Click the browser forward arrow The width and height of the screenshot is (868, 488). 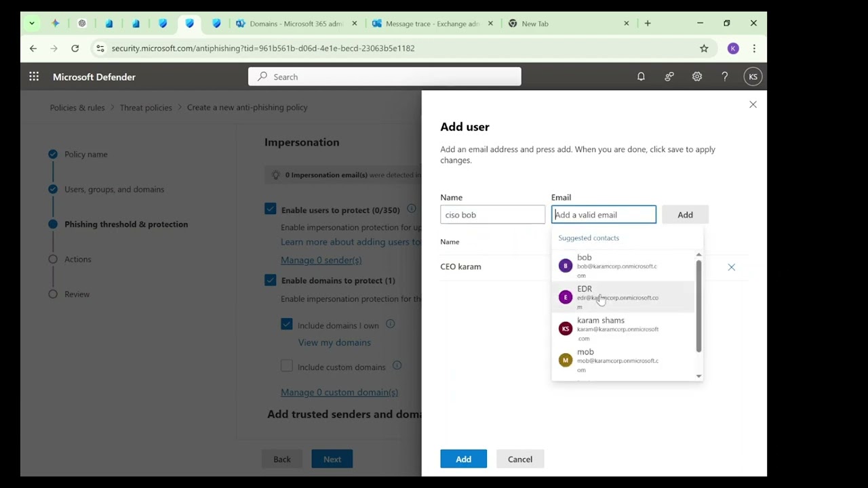[x=54, y=48]
